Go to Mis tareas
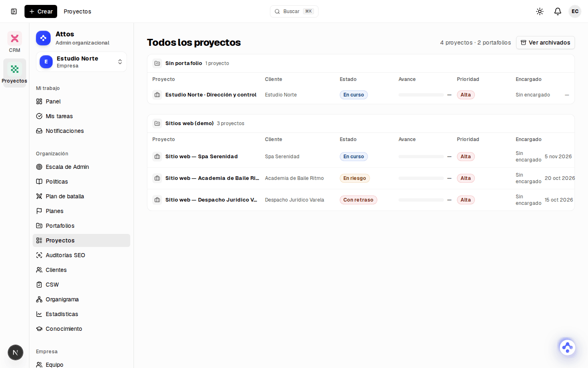 click(81, 116)
